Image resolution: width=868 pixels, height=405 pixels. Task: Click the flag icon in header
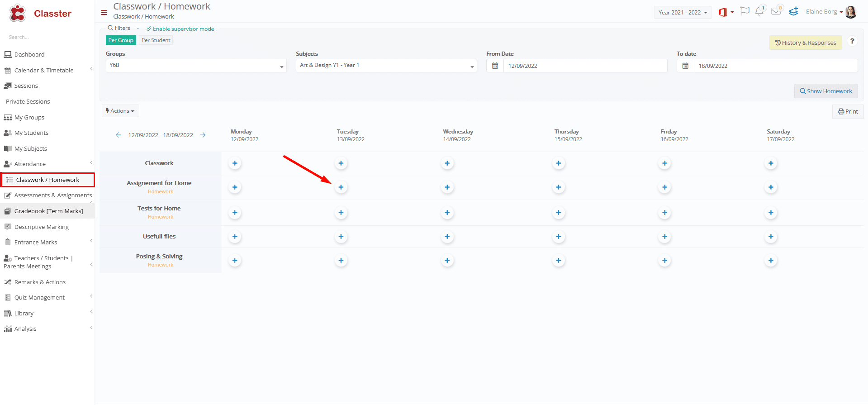[745, 11]
